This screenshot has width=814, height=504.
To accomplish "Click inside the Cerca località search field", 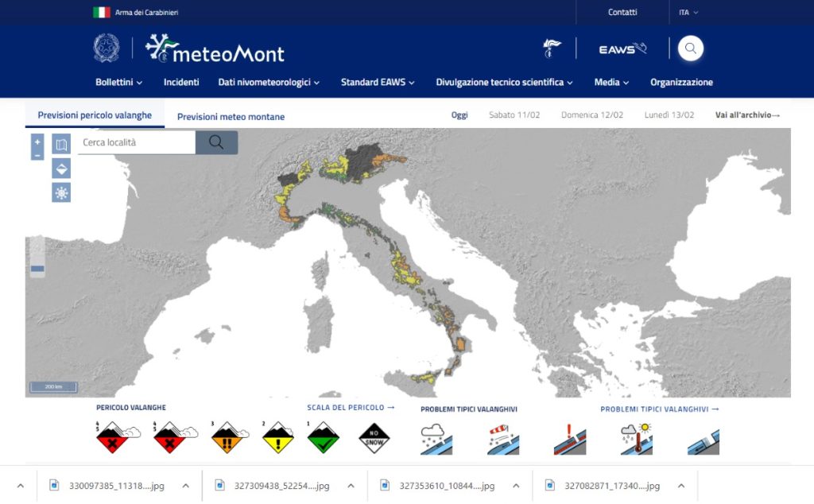I will pos(135,142).
